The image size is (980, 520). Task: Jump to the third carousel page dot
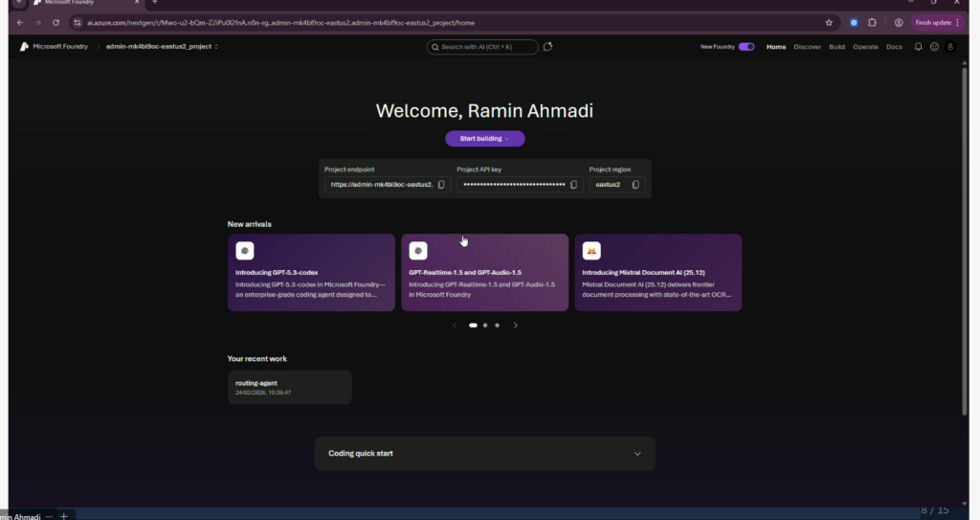[x=497, y=326]
